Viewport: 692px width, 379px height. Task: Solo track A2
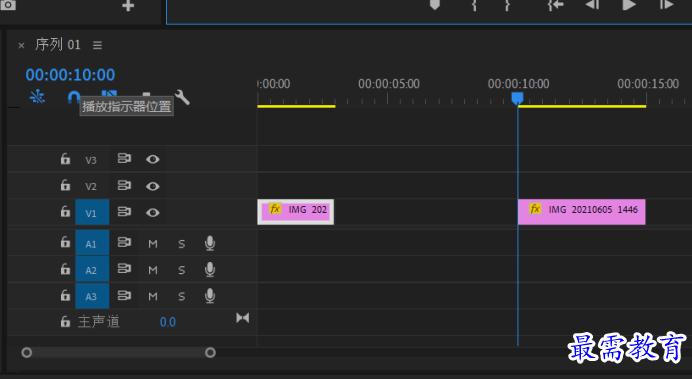pyautogui.click(x=181, y=270)
